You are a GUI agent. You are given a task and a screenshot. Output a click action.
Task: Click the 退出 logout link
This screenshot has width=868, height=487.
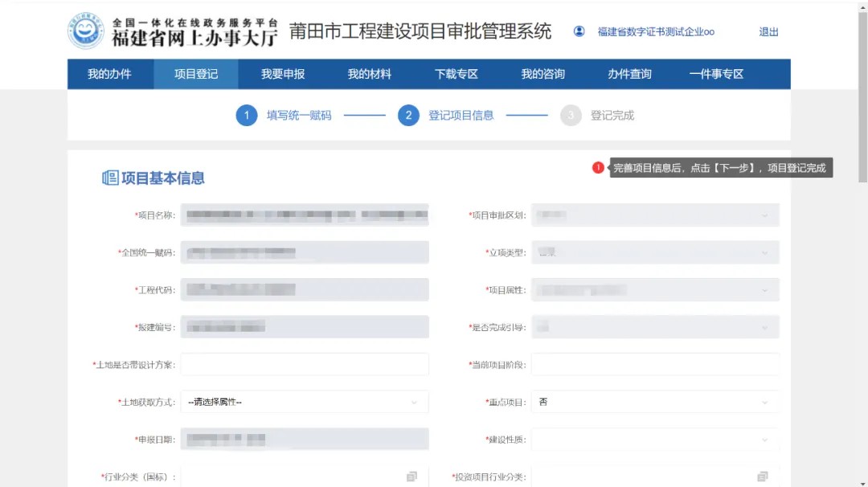(768, 32)
